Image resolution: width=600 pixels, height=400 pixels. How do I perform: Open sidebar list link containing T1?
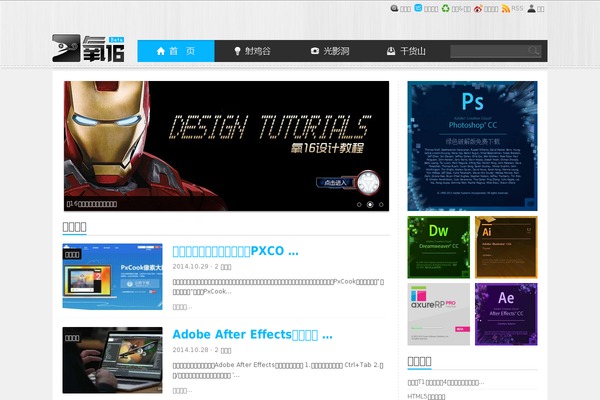click(x=446, y=382)
